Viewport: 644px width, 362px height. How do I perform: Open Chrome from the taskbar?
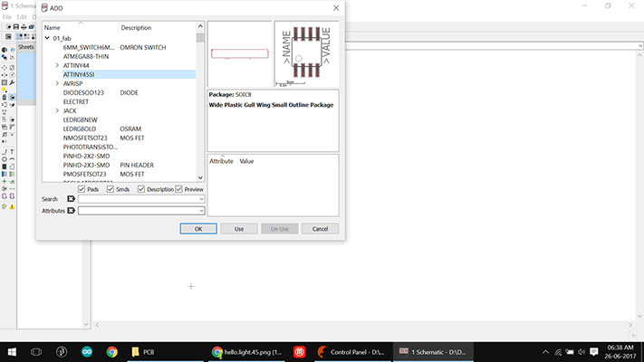tap(111, 352)
